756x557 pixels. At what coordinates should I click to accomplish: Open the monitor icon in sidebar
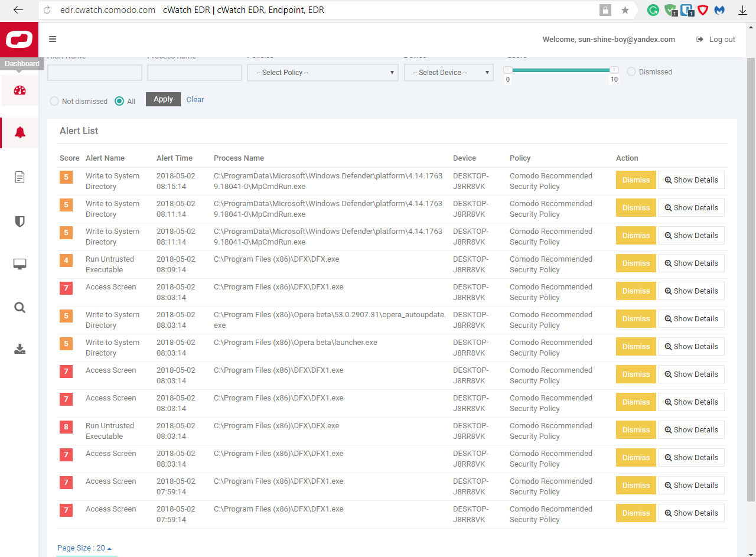click(19, 264)
